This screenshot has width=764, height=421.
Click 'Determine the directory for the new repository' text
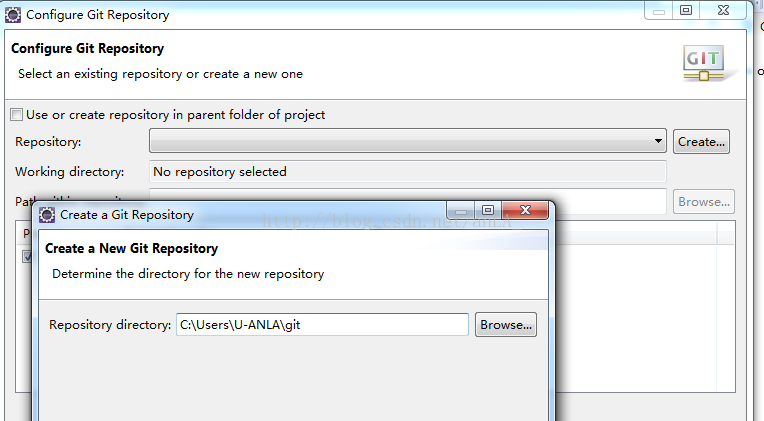click(188, 274)
